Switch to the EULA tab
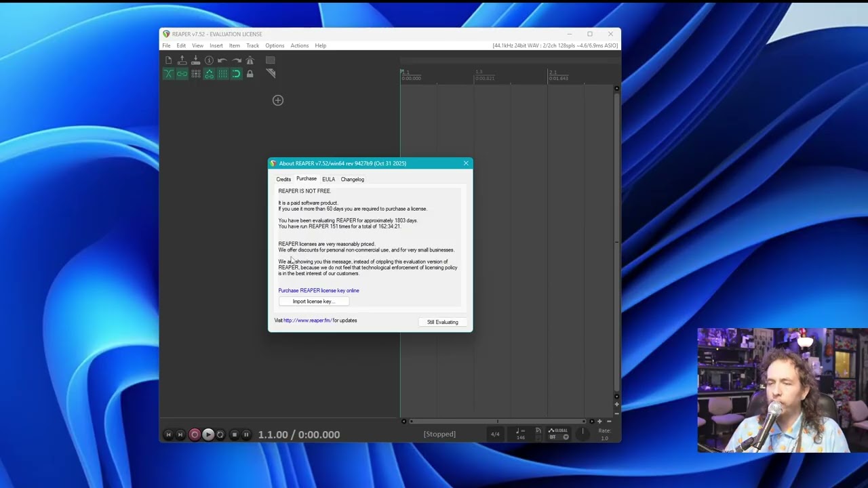Screen dimensions: 868x488 328,179
